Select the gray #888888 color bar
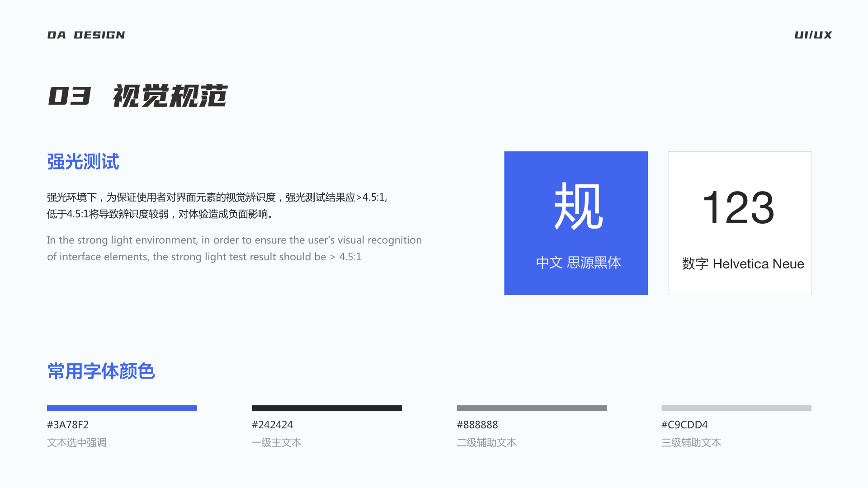868x488 pixels. point(532,408)
